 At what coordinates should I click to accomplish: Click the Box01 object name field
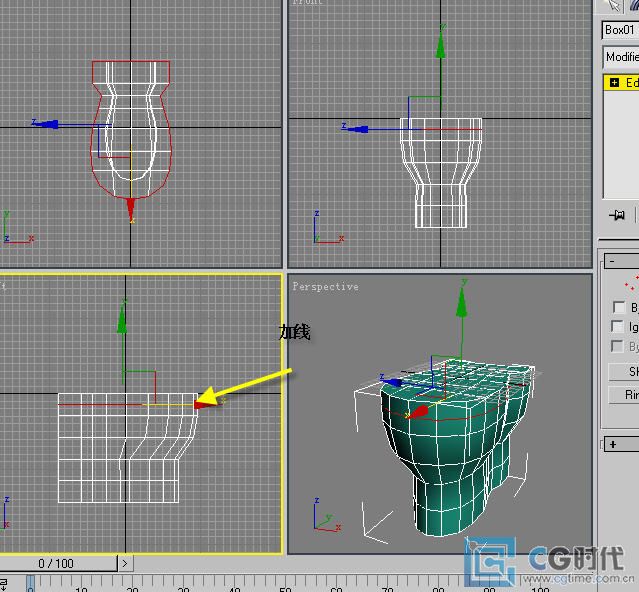(620, 30)
